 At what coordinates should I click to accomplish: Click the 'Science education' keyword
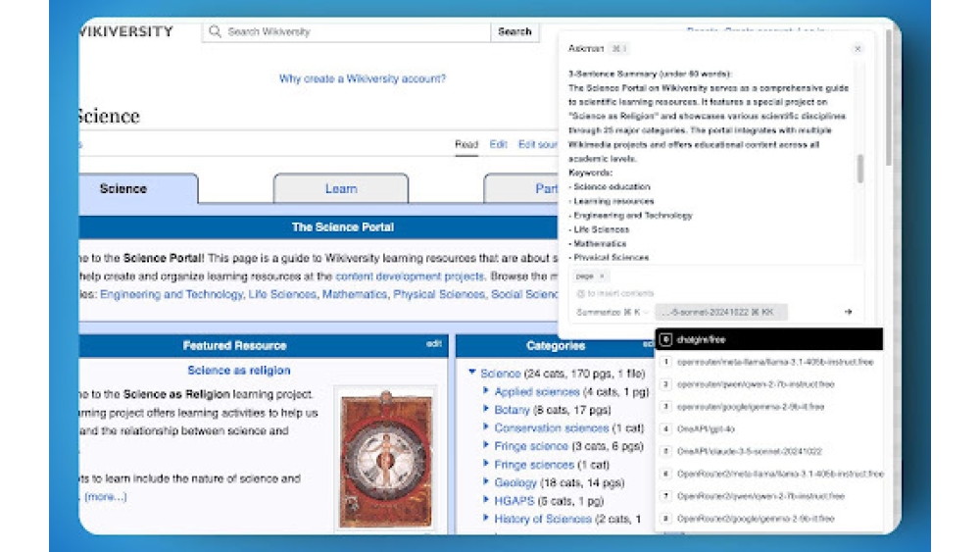pyautogui.click(x=612, y=187)
